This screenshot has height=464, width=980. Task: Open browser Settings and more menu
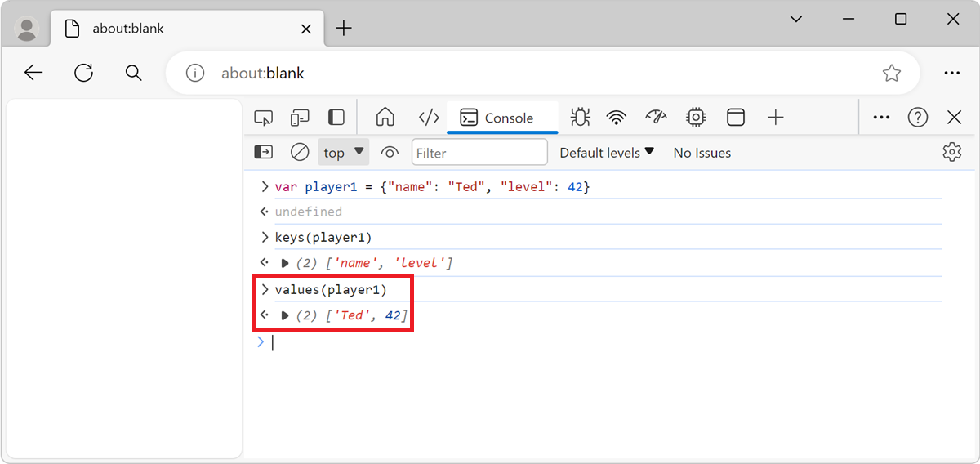point(951,73)
